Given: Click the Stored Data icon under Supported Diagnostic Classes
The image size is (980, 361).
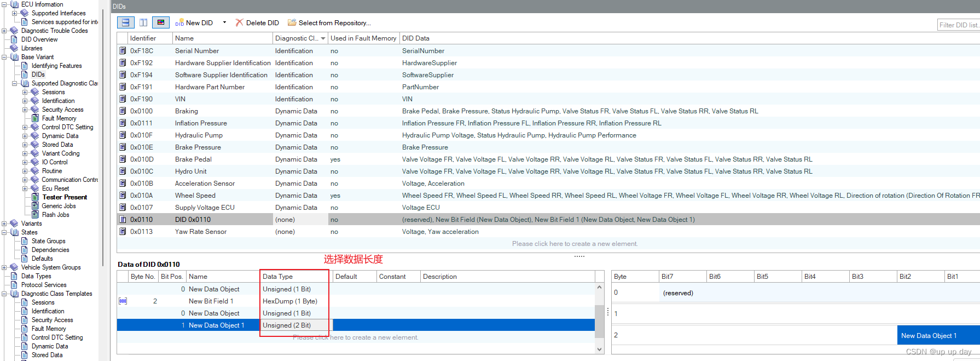Looking at the screenshot, I should click(x=35, y=145).
